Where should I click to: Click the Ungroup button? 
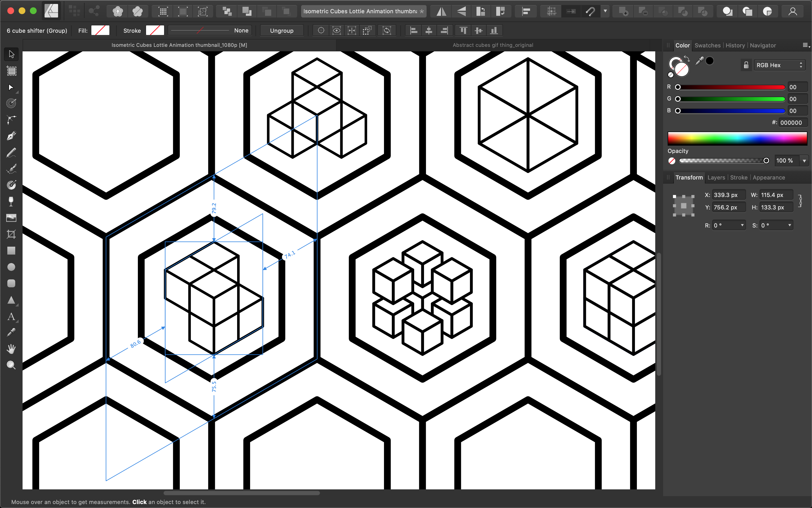tap(281, 30)
